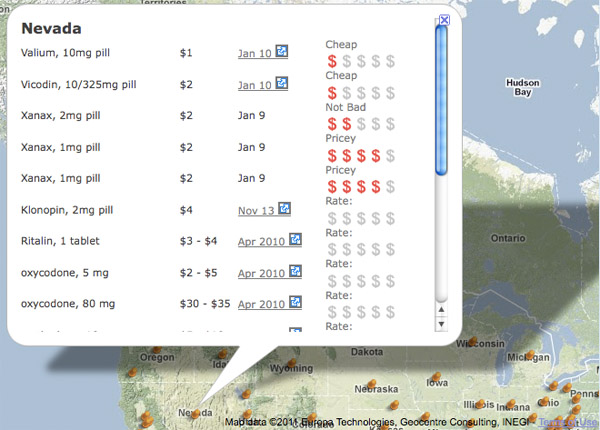Click the Hudson Bay label on map
This screenshot has width=600, height=430.
coord(523,87)
